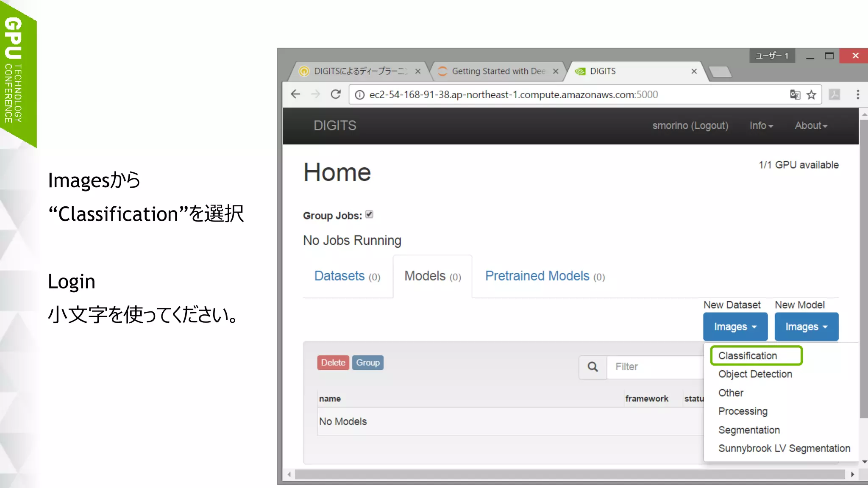Click into the Filter input field
The image size is (868, 488).
tap(655, 367)
